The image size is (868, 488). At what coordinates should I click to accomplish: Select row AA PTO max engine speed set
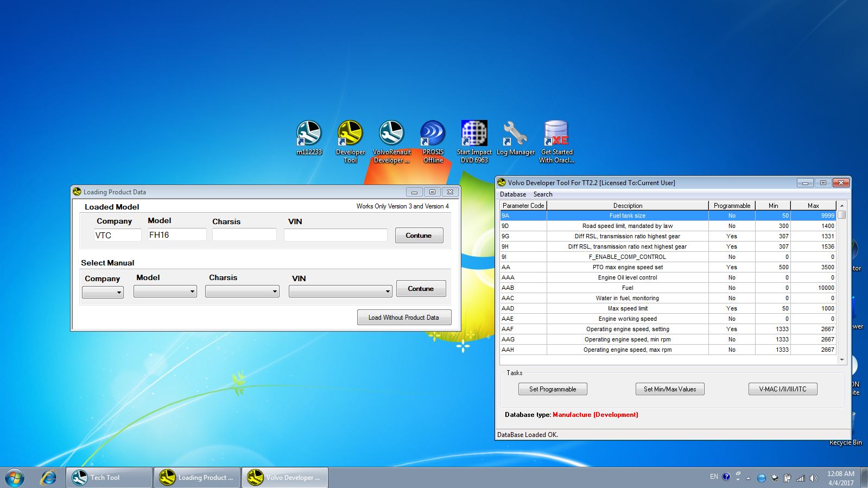pyautogui.click(x=668, y=267)
